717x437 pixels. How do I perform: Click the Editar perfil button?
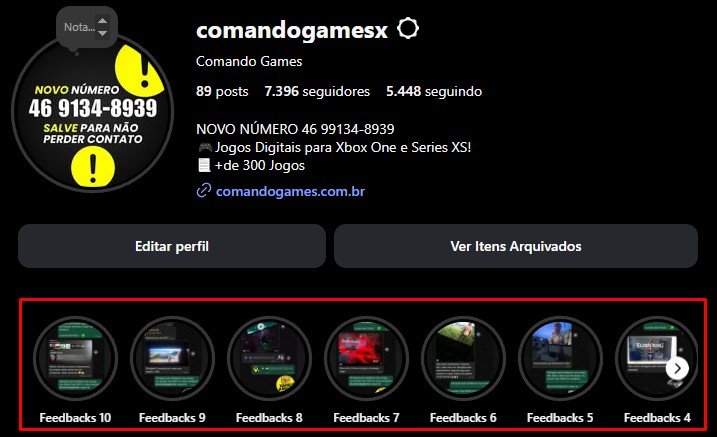[x=172, y=246]
